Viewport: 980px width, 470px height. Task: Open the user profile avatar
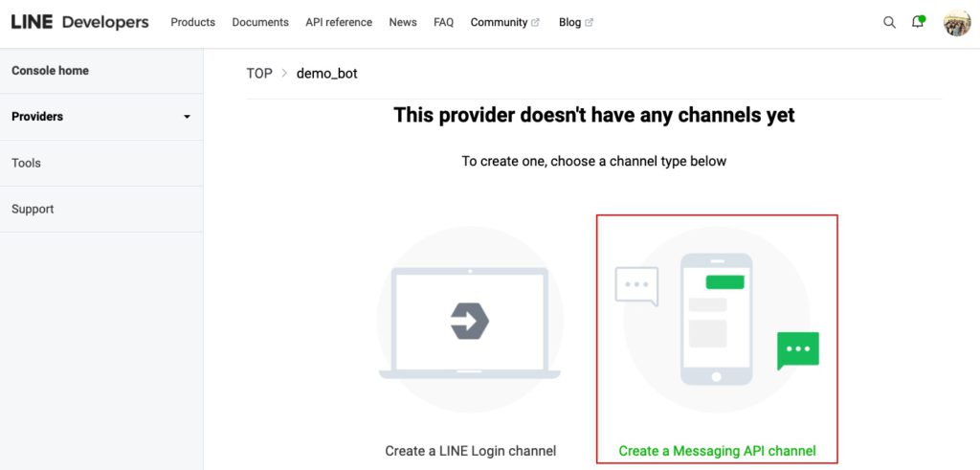point(957,23)
